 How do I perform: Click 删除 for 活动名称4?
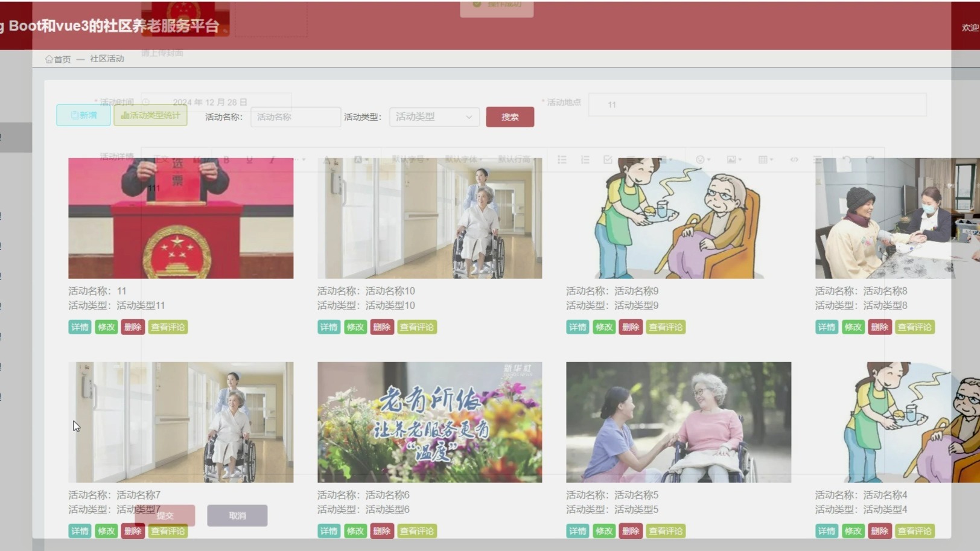coord(880,531)
